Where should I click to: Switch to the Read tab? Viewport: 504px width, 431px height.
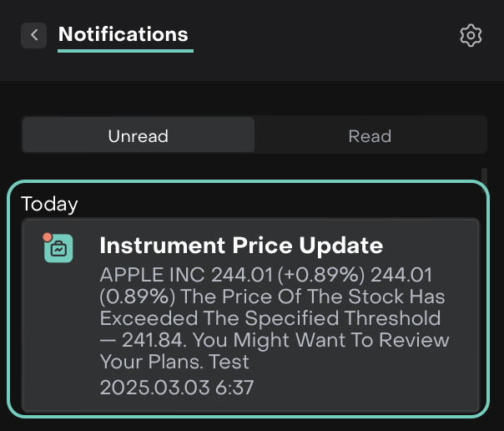coord(370,135)
